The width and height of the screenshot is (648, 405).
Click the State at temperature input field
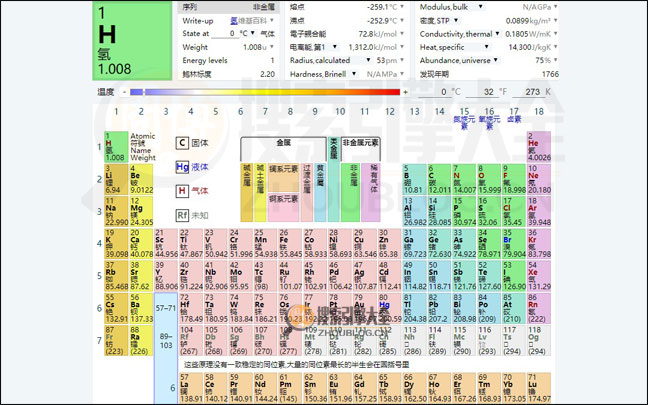(226, 33)
